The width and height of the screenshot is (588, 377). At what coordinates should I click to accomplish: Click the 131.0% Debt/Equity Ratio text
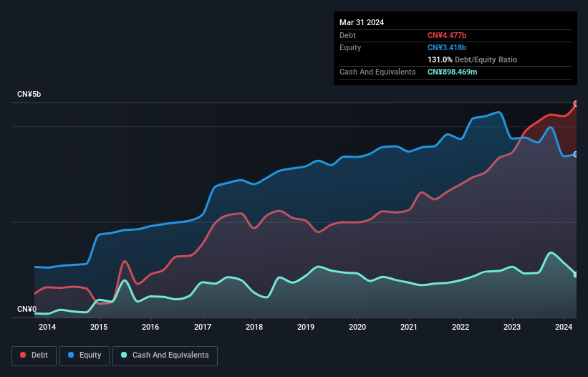[472, 59]
